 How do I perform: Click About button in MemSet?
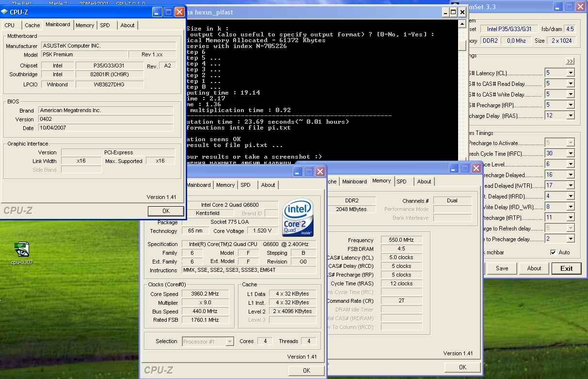534,268
